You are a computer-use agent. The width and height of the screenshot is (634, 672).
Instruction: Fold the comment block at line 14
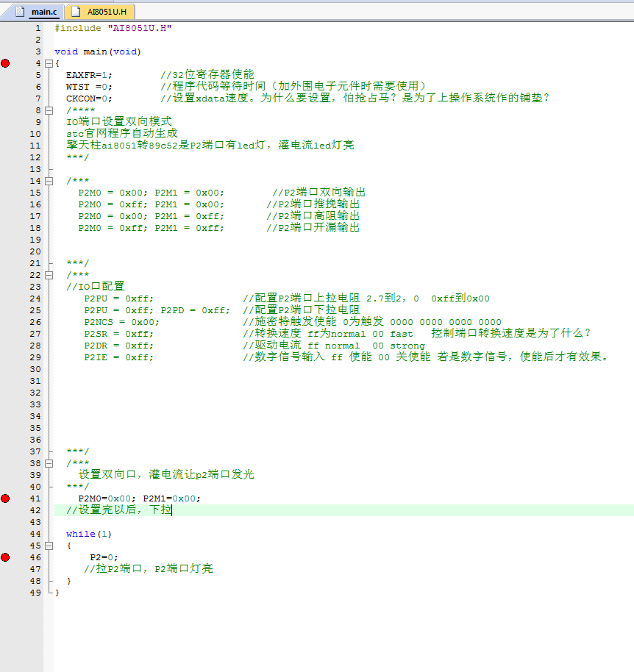49,181
